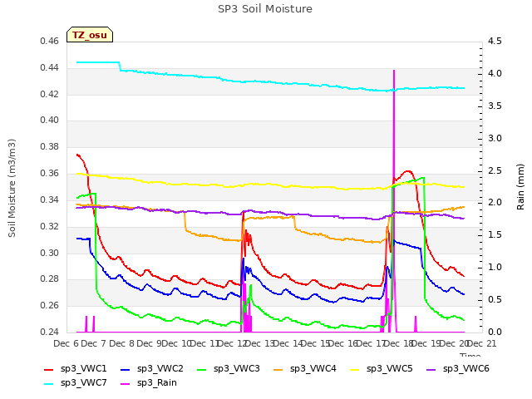
Task: Click the sp3_VWC1 legend entry
Action: (x=76, y=369)
